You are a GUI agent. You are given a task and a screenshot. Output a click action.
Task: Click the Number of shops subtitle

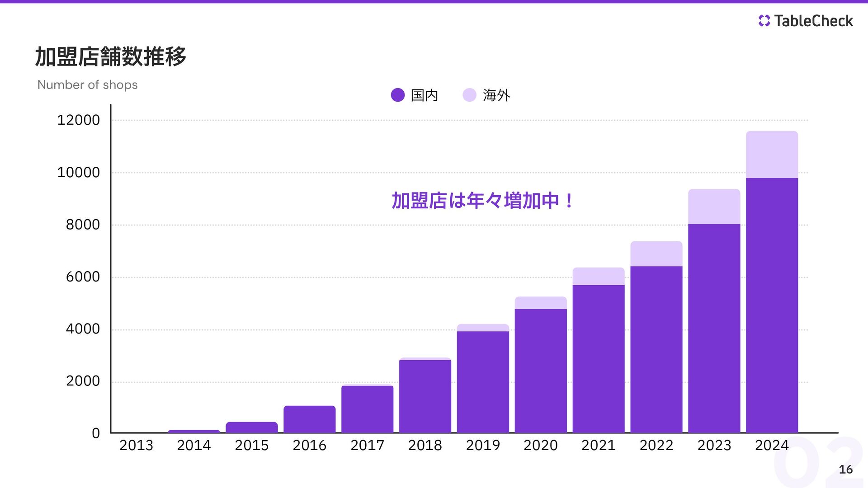tap(87, 85)
